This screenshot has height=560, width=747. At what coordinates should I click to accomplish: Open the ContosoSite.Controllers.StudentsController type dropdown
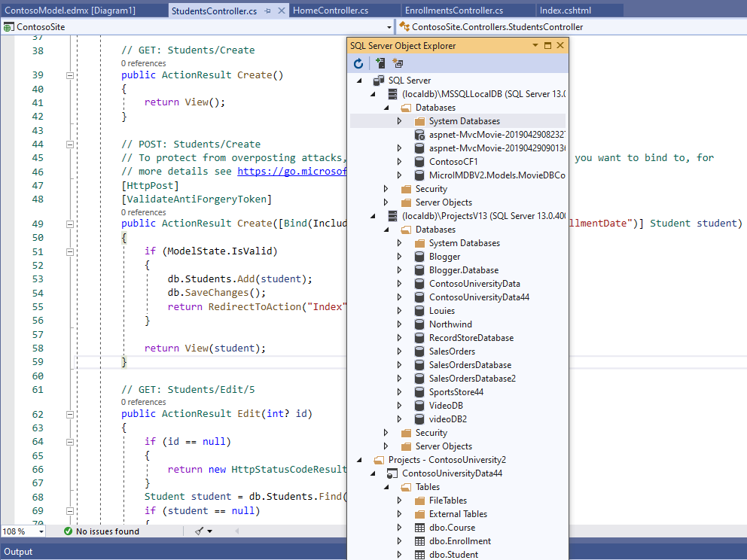pyautogui.click(x=572, y=27)
